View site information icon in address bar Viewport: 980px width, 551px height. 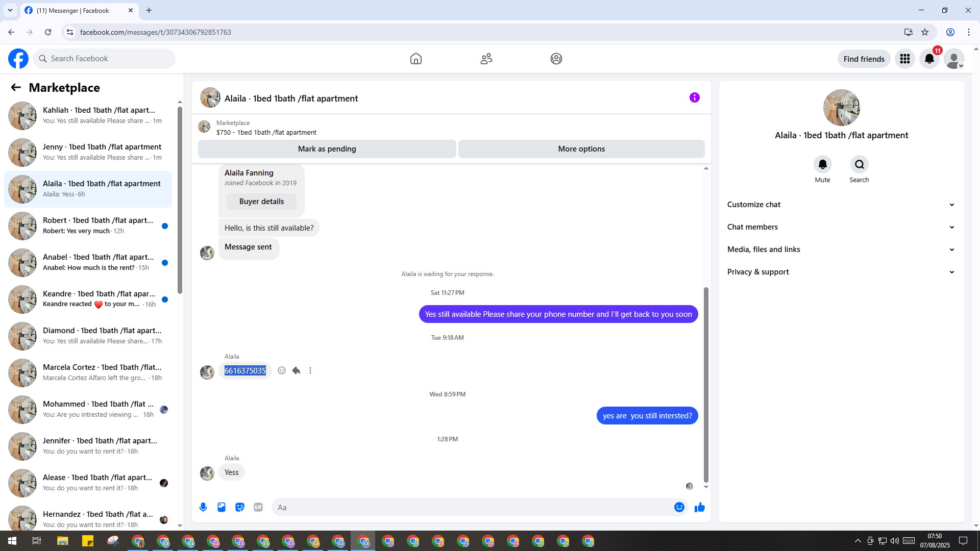[x=70, y=32]
